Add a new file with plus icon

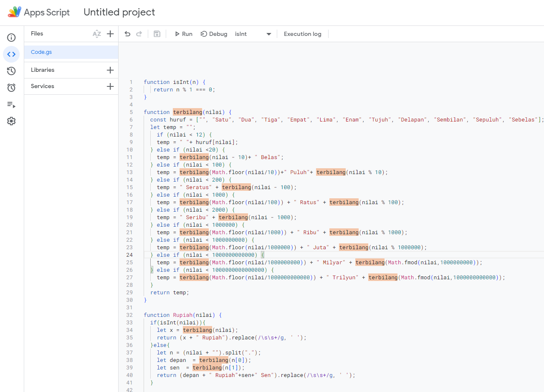(x=110, y=34)
